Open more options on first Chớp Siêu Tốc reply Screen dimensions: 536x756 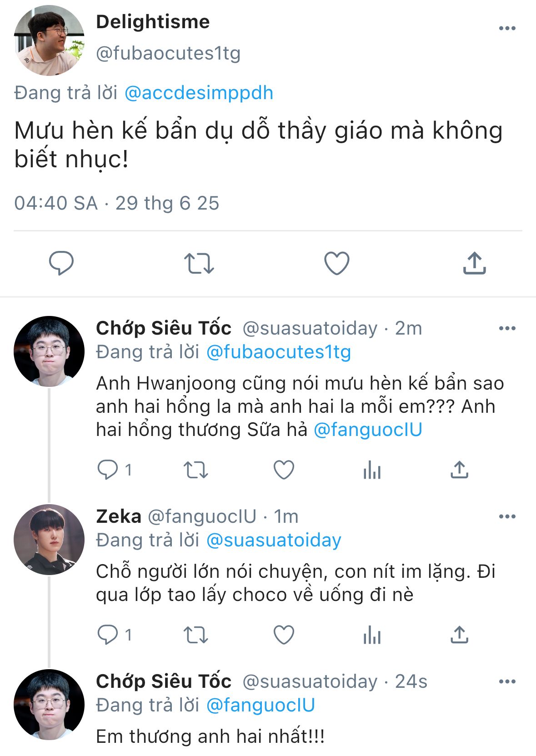(x=507, y=328)
